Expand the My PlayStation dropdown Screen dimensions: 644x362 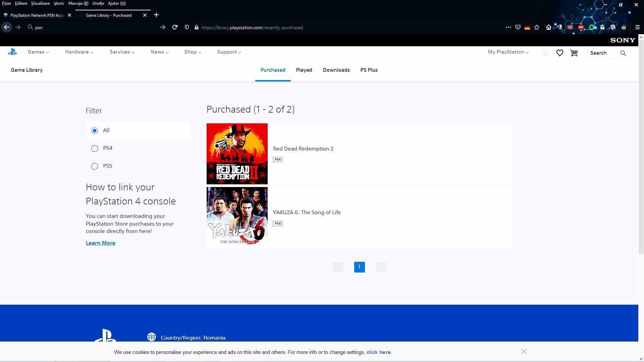click(508, 52)
